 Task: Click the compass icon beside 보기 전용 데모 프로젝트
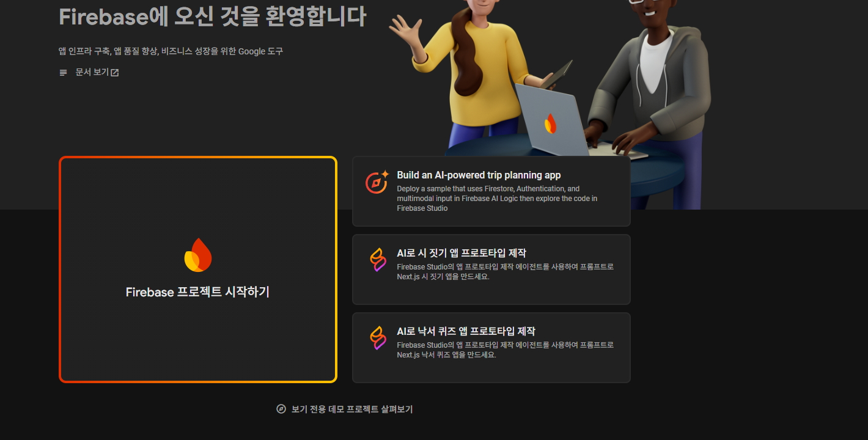[281, 409]
